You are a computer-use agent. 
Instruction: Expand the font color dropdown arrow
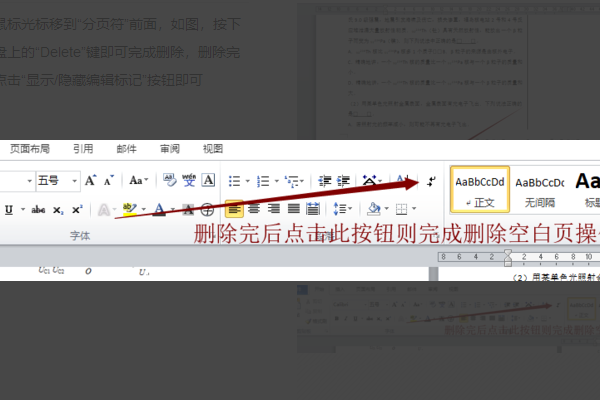(x=173, y=209)
